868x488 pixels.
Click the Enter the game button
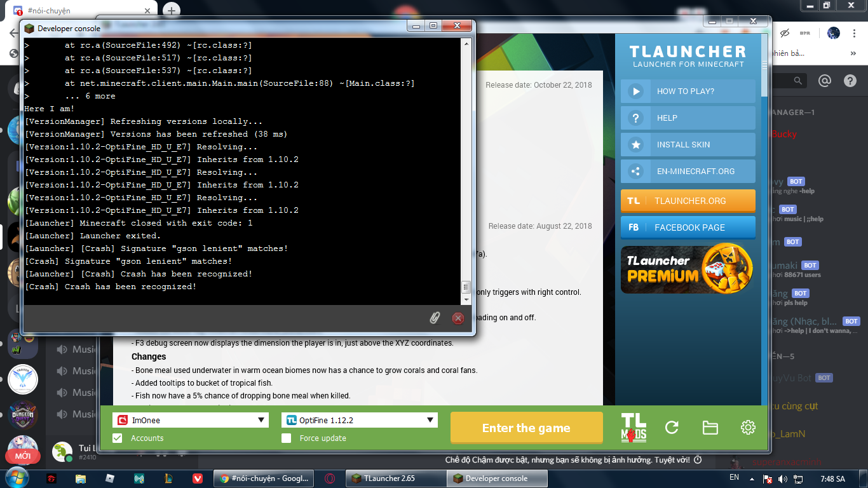(x=526, y=428)
